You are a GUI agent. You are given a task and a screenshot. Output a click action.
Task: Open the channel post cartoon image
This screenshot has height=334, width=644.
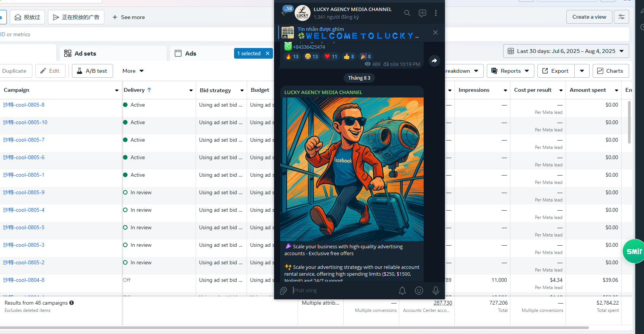(x=352, y=169)
